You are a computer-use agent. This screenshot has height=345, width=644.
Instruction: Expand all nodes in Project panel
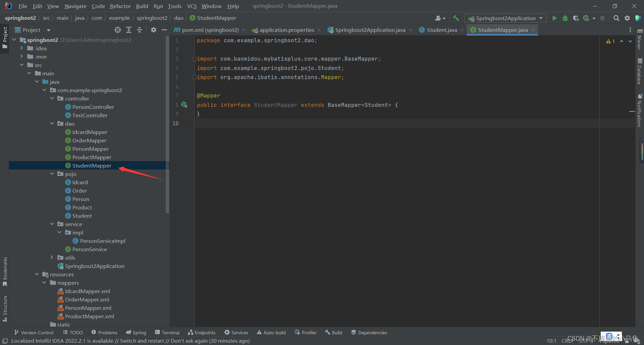(x=128, y=30)
